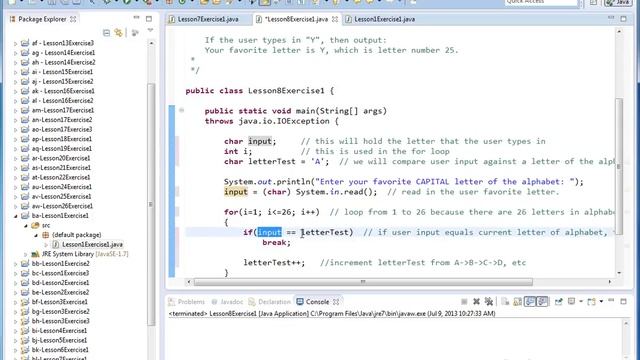Screen dimensions: 640x360
Task: Expand the af - Lesson13Exercise3 project
Action: (16, 43)
